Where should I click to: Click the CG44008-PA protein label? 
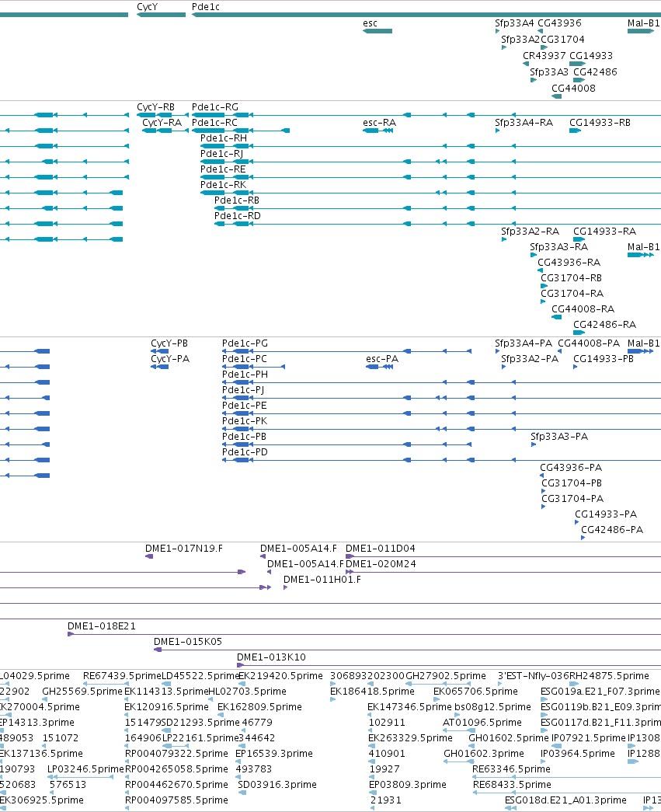589,343
